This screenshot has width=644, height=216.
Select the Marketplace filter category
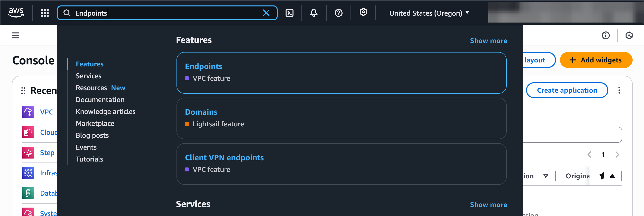95,124
